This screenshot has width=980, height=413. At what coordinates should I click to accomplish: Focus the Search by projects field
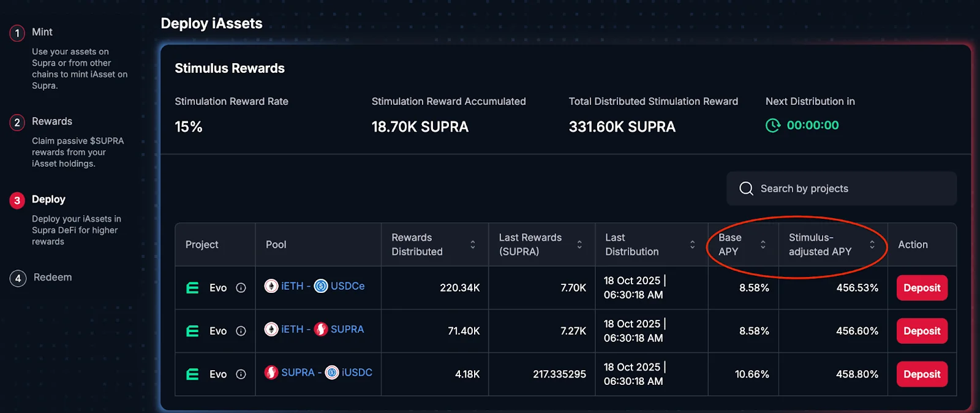coord(841,188)
